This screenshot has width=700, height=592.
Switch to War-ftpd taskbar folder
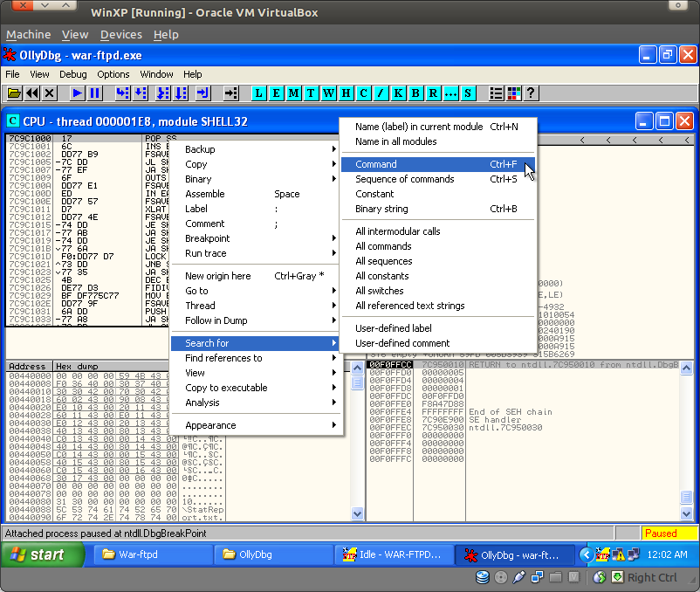(153, 554)
